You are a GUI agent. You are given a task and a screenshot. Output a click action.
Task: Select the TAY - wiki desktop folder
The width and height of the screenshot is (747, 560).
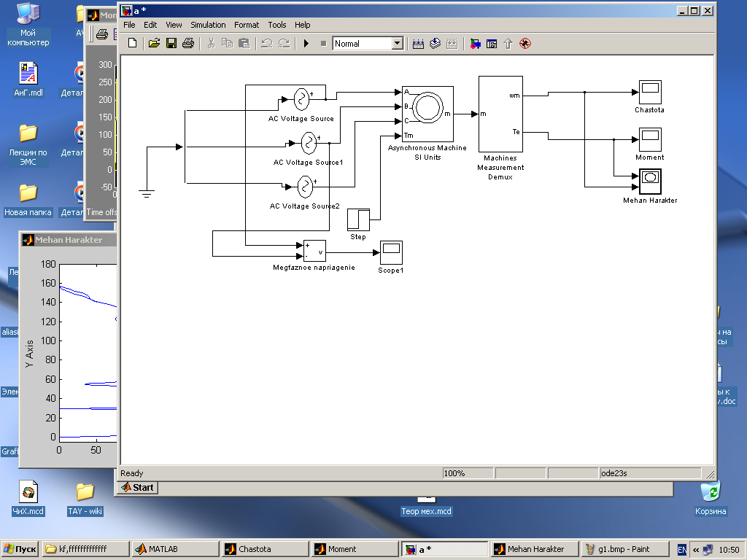tap(85, 498)
